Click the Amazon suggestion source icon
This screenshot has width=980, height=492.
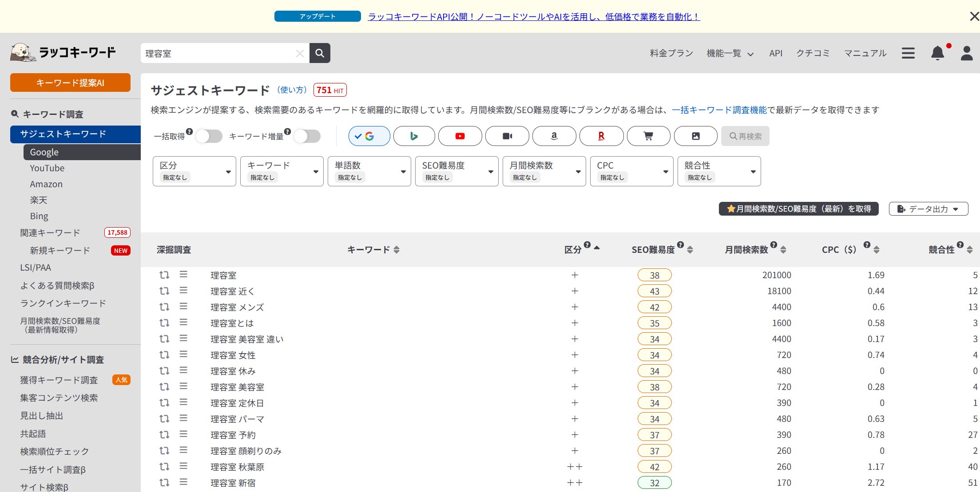tap(553, 136)
